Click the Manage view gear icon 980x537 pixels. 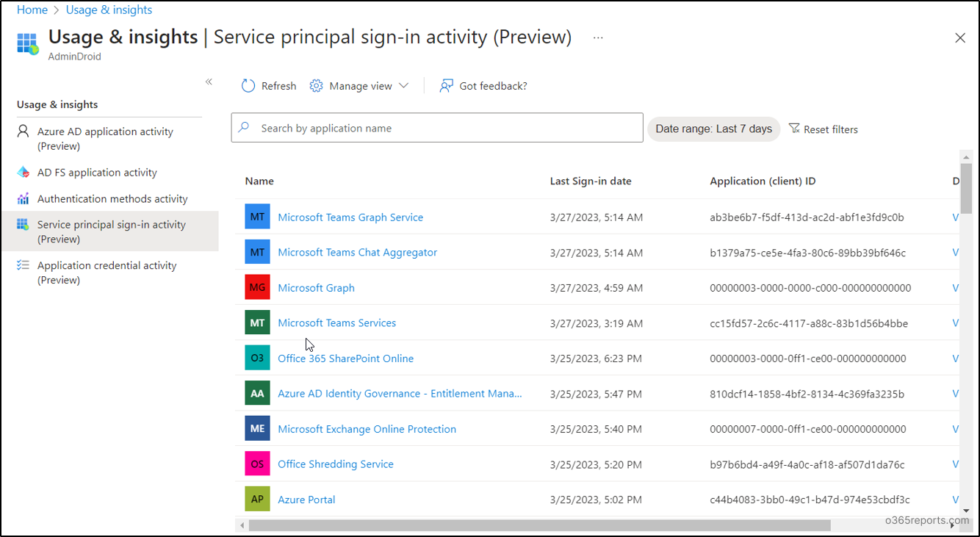pos(316,86)
